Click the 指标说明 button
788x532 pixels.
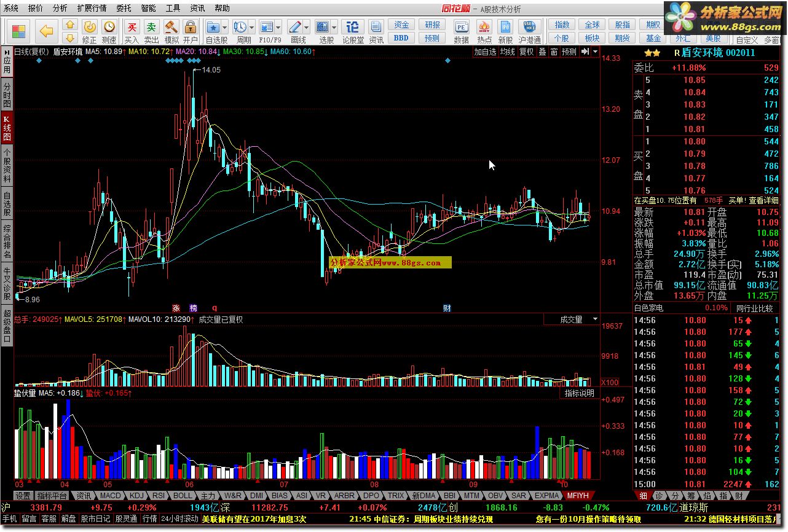[x=580, y=393]
